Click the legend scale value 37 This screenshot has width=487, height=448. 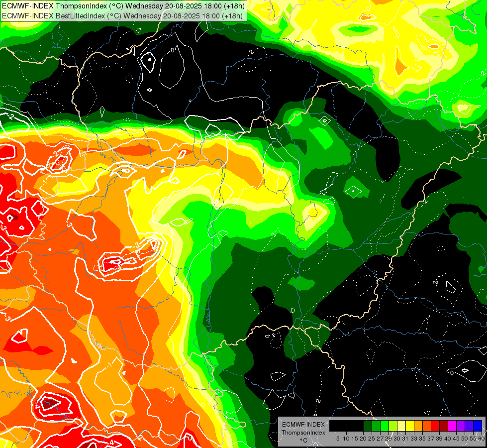pyautogui.click(x=431, y=439)
